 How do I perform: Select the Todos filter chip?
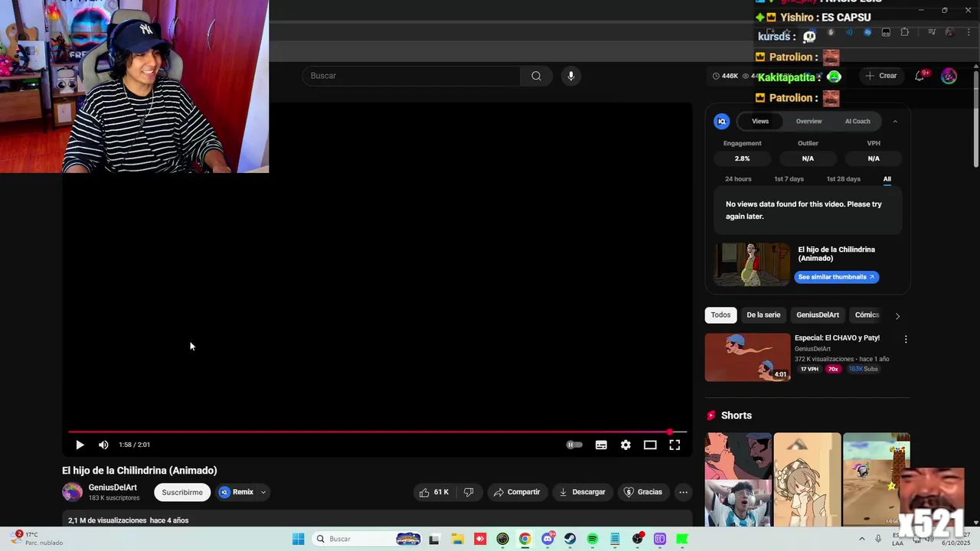click(x=720, y=315)
